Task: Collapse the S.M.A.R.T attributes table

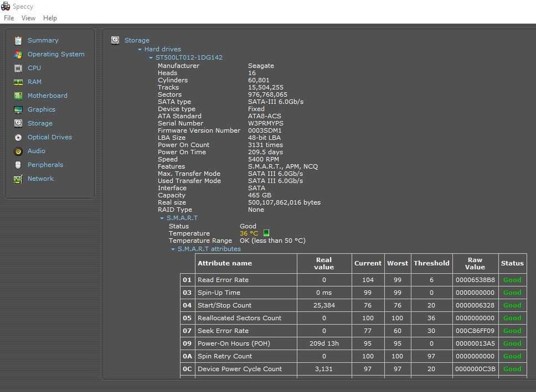Action: point(173,249)
